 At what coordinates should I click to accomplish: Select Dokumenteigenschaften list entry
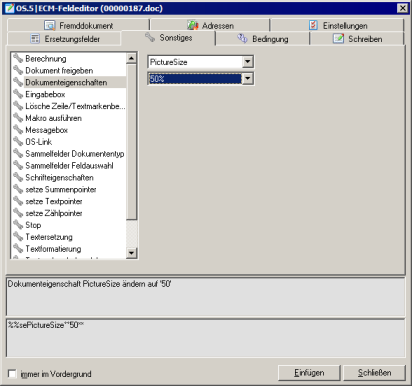pyautogui.click(x=66, y=82)
